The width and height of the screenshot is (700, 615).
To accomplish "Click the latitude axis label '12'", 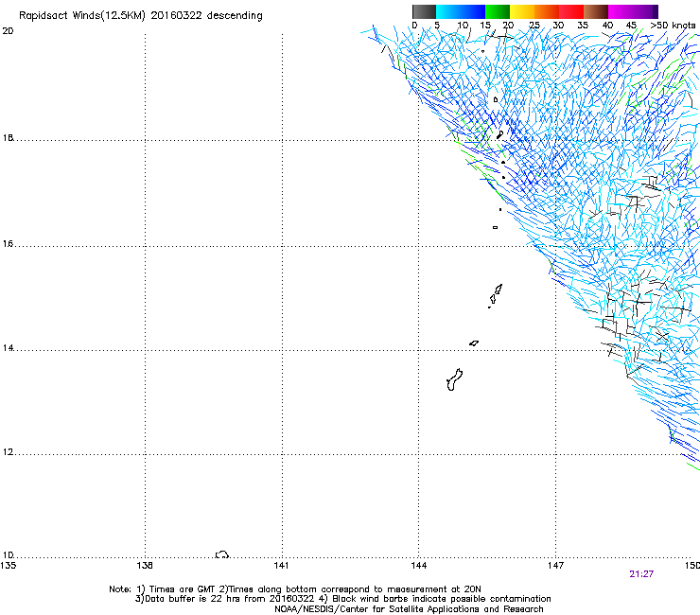I will coord(8,452).
